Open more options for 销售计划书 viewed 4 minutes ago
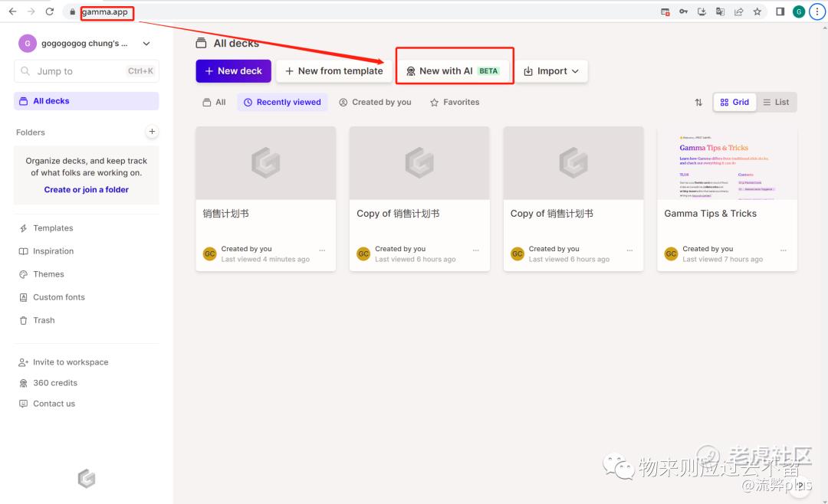 point(322,250)
